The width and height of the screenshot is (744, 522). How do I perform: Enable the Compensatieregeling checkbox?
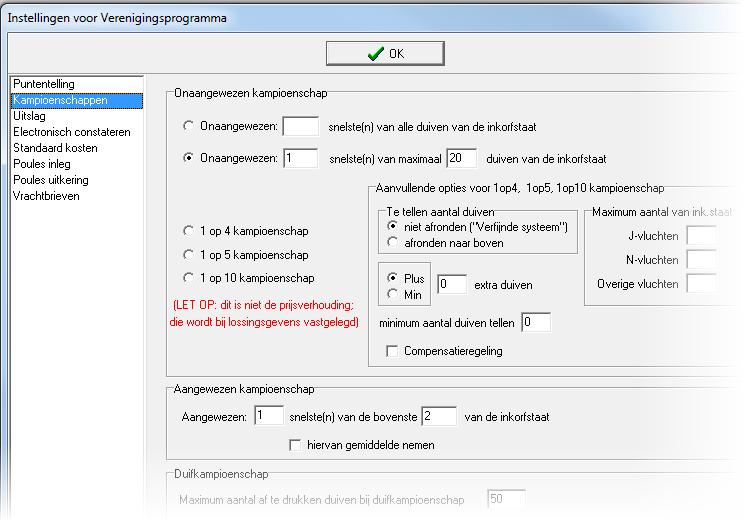click(392, 351)
